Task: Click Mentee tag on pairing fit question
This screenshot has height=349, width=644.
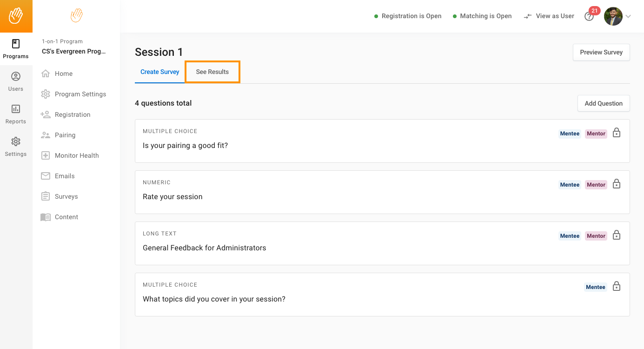Action: click(x=570, y=134)
